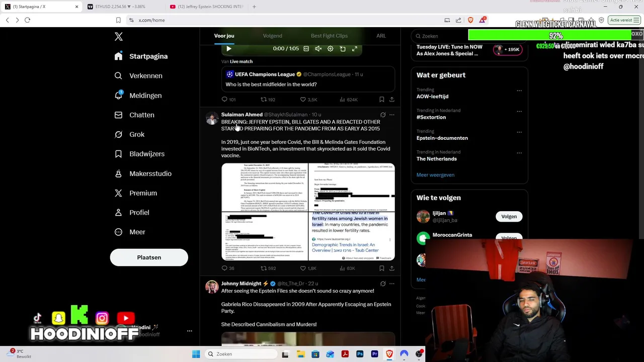Share Sulaiman Ahmed's post
The image size is (644, 362).
392,268
